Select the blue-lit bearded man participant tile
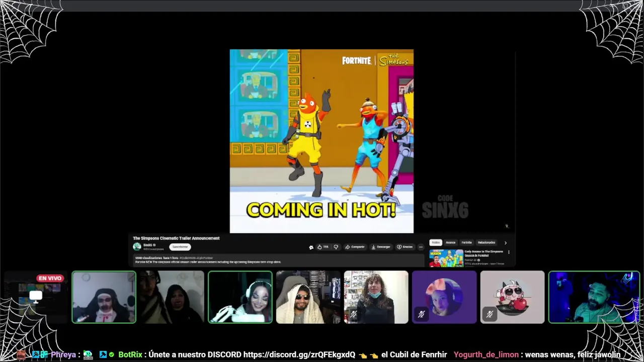The height and width of the screenshot is (362, 644). [594, 297]
